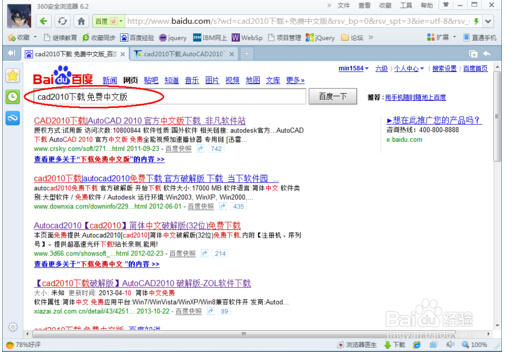Click the 图片 navigation link
519x360 pixels.
pos(212,80)
